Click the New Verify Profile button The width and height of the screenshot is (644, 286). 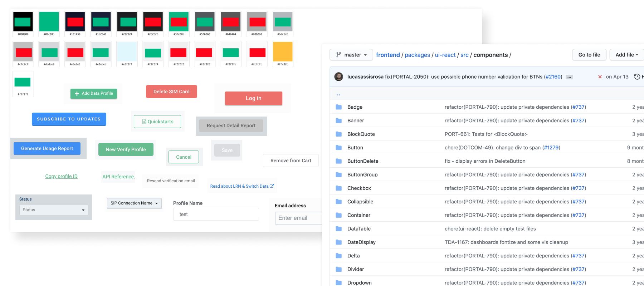coord(126,149)
